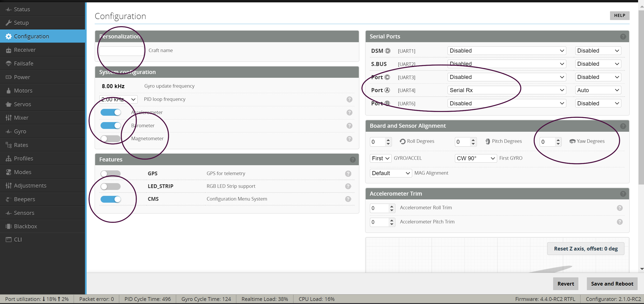Click the PID loop frequency help icon
The image size is (644, 304).
349,99
